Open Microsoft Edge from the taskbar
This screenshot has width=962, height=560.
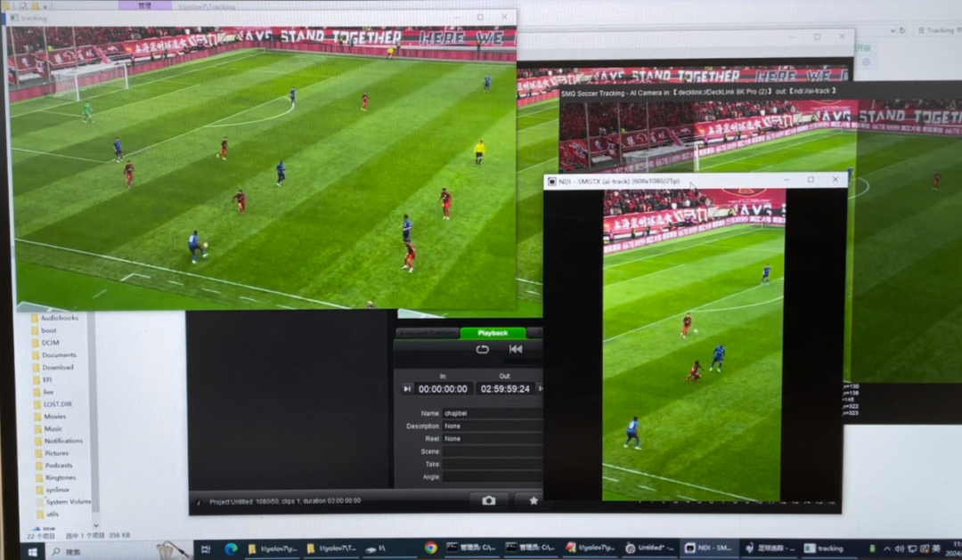(231, 548)
